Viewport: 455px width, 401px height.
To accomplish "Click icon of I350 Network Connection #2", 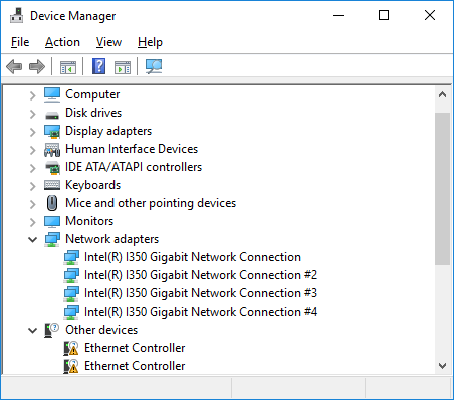I will [71, 276].
